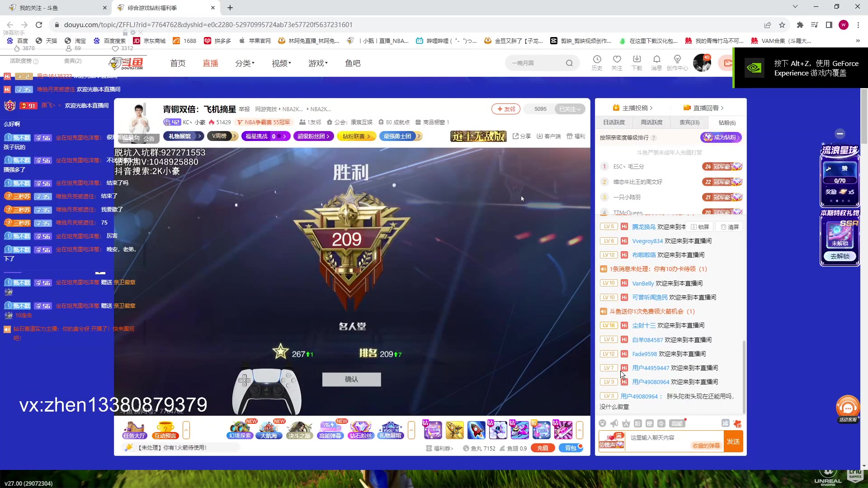Click the chat panel vertical scrollbar

(x=744, y=377)
